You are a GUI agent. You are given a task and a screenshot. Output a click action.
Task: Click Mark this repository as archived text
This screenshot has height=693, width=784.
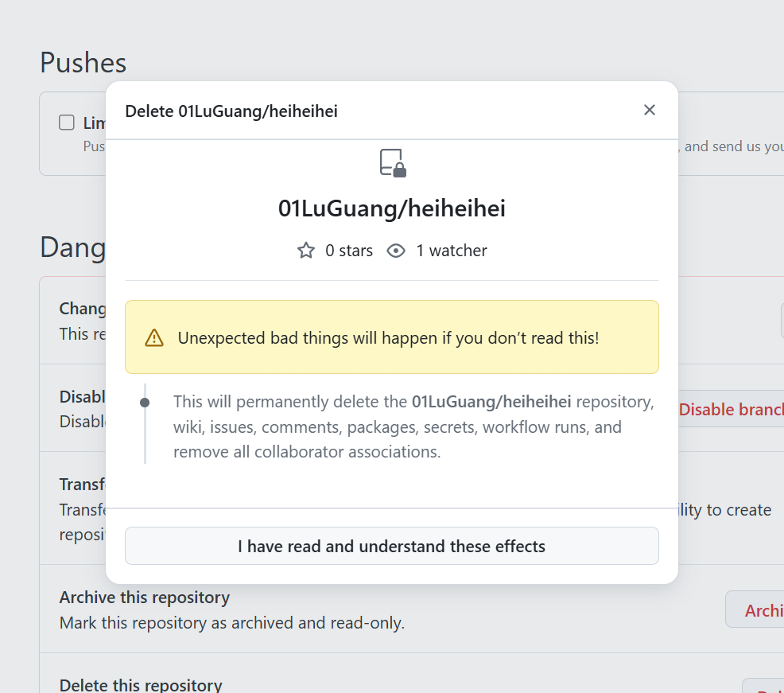coord(232,623)
